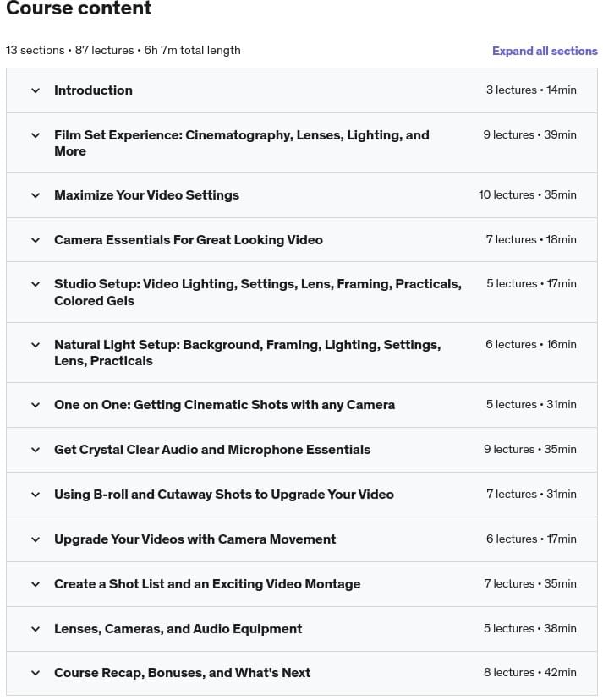Click chevron next to Using B-roll section

36,495
